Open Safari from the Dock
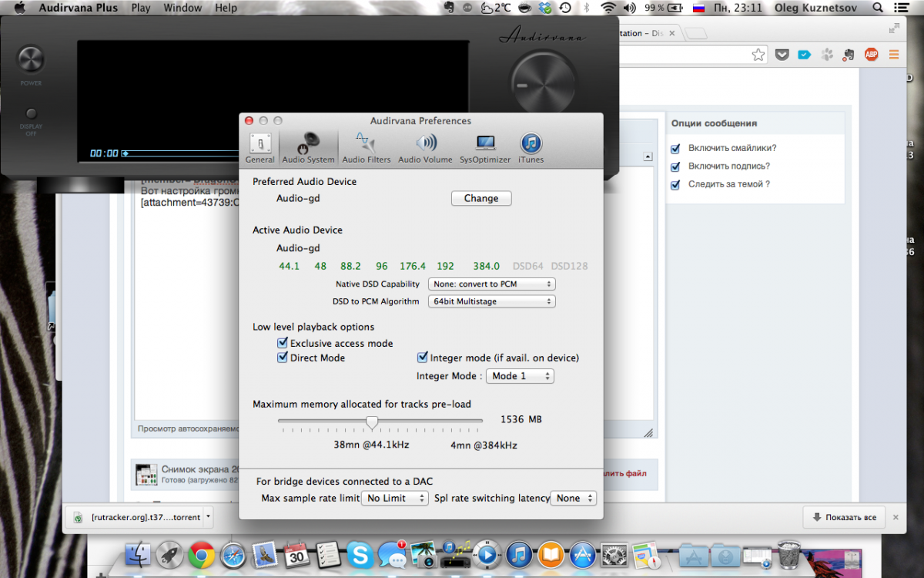The height and width of the screenshot is (578, 924). 233,555
